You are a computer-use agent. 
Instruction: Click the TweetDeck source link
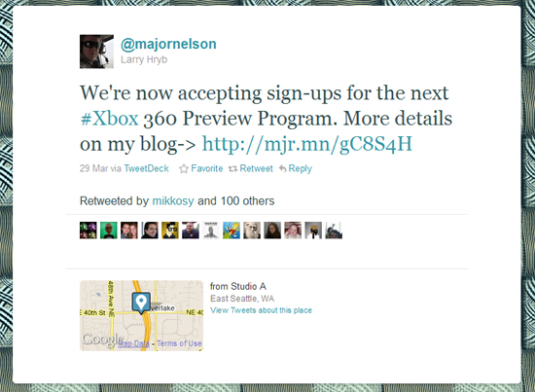tap(146, 168)
